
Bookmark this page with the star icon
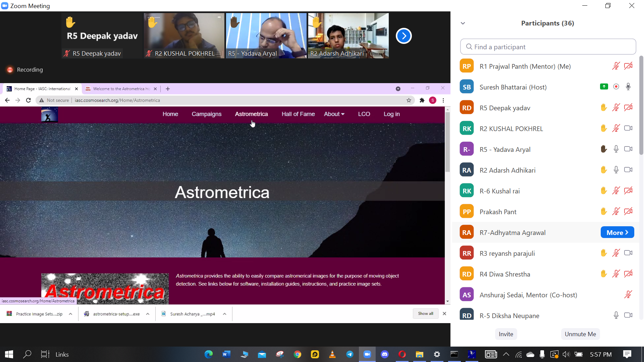tap(409, 100)
